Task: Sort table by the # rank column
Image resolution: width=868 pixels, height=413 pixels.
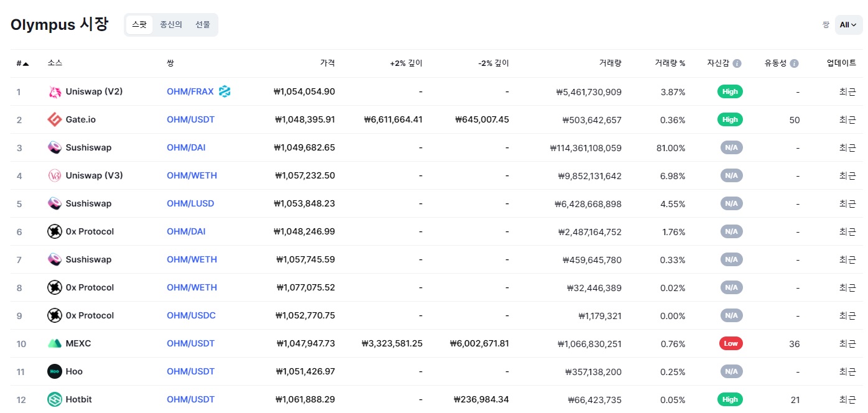Action: (x=22, y=63)
